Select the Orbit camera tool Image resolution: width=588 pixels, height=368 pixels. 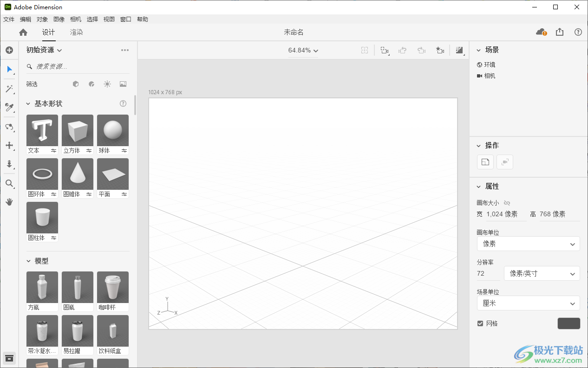coord(9,127)
